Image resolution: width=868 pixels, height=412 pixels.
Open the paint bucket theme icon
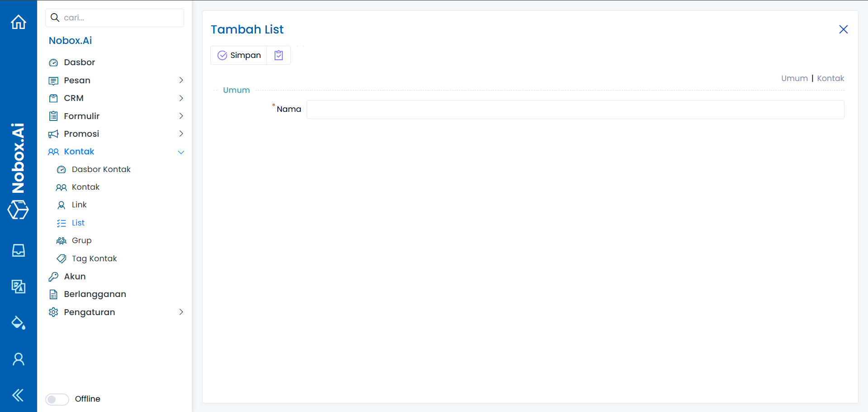tap(19, 323)
